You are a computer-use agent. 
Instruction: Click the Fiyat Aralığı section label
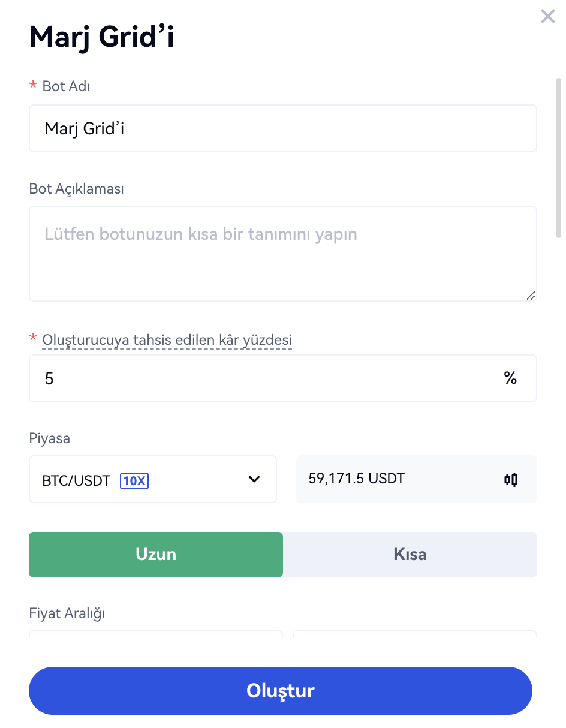(67, 613)
